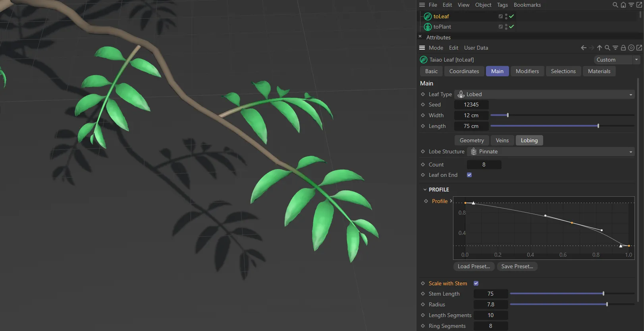
Task: Click the Lobed leaf type icon
Action: click(x=461, y=94)
